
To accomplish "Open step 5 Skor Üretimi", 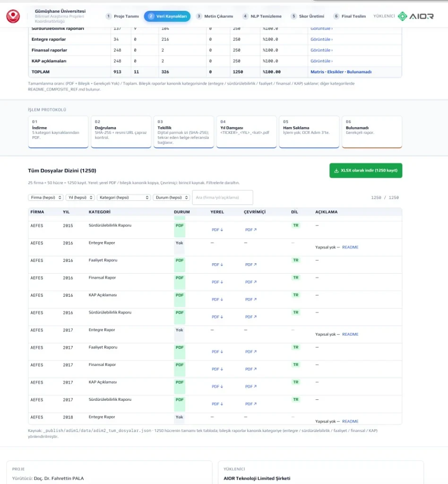I will coord(308,16).
